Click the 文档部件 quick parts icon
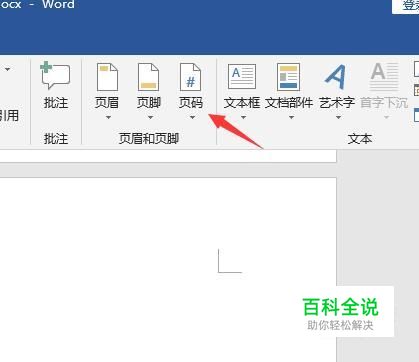This screenshot has height=362, width=419. point(288,77)
